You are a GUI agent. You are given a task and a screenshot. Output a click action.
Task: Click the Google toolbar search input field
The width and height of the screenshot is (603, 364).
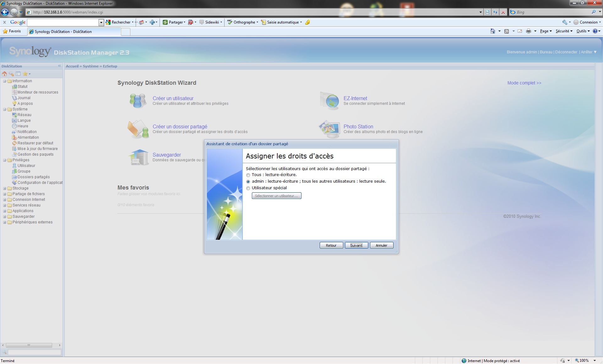click(63, 22)
